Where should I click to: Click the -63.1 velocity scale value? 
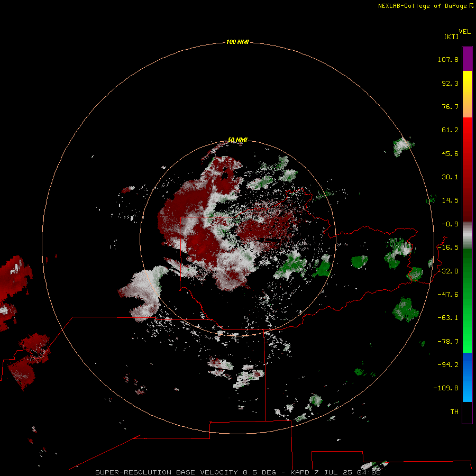point(448,318)
